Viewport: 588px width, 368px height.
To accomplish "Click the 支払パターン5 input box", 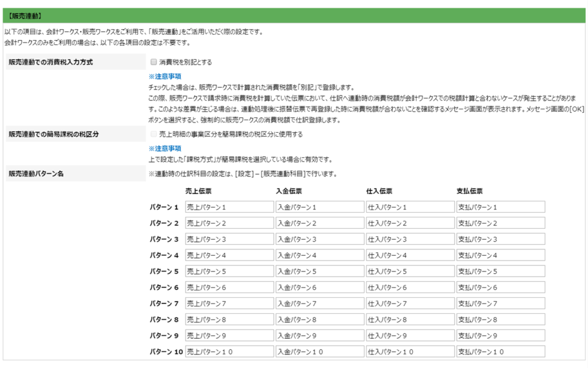I will [500, 271].
